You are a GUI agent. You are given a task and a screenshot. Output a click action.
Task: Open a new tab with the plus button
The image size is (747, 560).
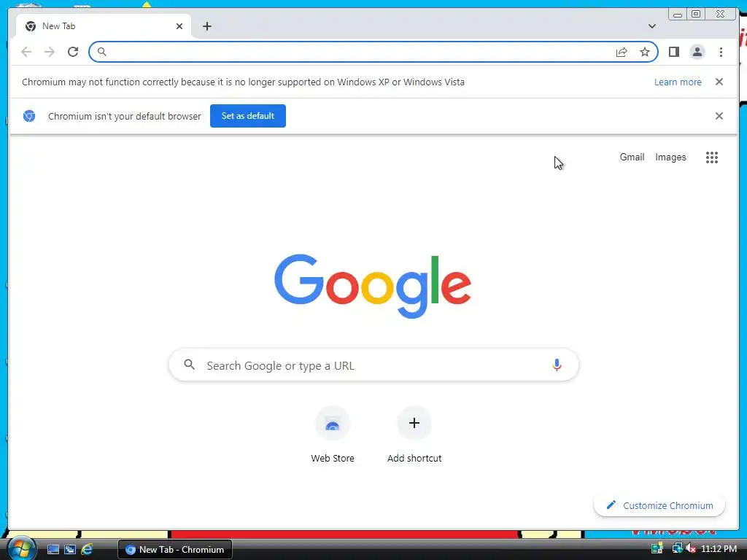tap(206, 26)
